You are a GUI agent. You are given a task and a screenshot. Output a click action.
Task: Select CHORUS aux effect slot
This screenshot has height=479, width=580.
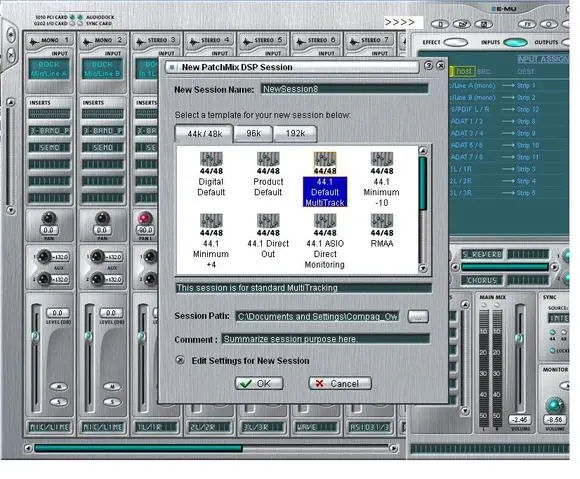tap(482, 280)
